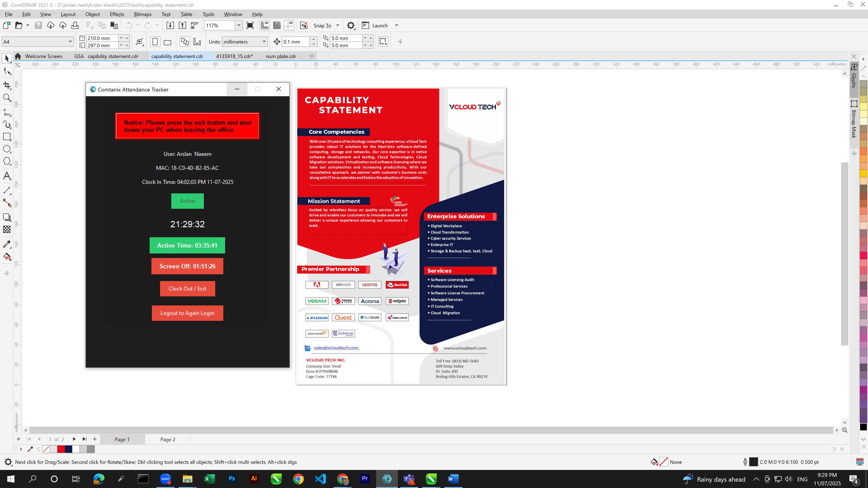Click the nudge distance 0.1 mm field
The image size is (868, 488).
click(295, 42)
